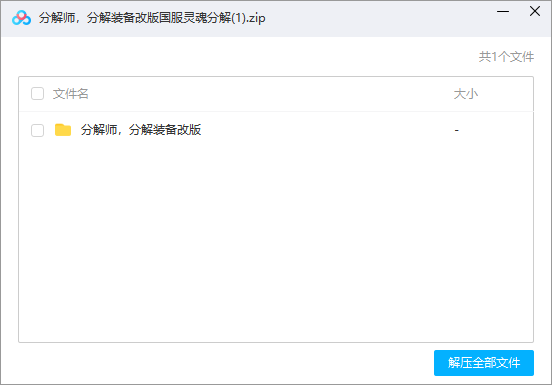Click the yellow folder icon
This screenshot has width=552, height=385.
point(63,130)
